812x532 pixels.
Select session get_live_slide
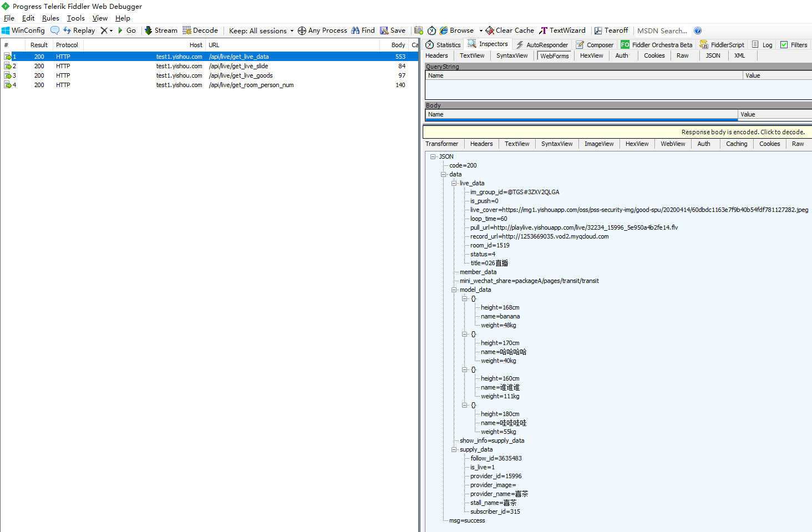click(209, 66)
